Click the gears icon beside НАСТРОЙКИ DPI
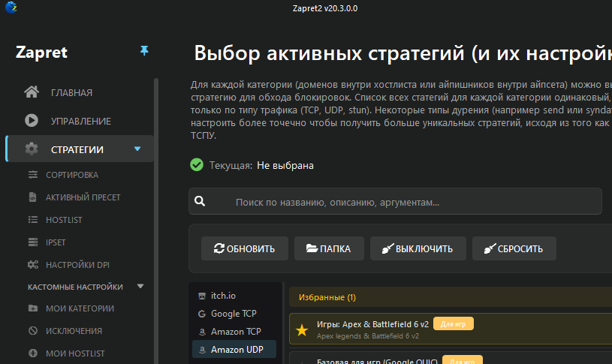Image resolution: width=612 pixels, height=364 pixels. coord(33,264)
